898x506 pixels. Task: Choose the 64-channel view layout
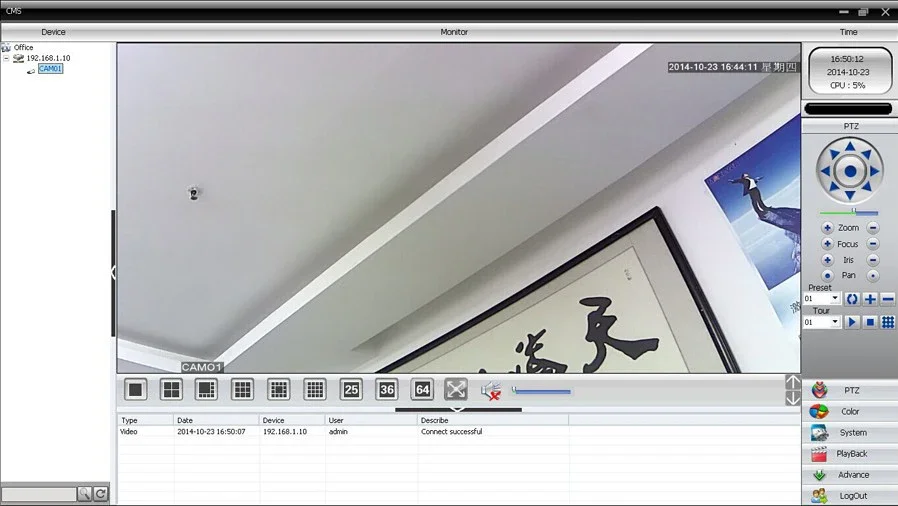point(423,390)
